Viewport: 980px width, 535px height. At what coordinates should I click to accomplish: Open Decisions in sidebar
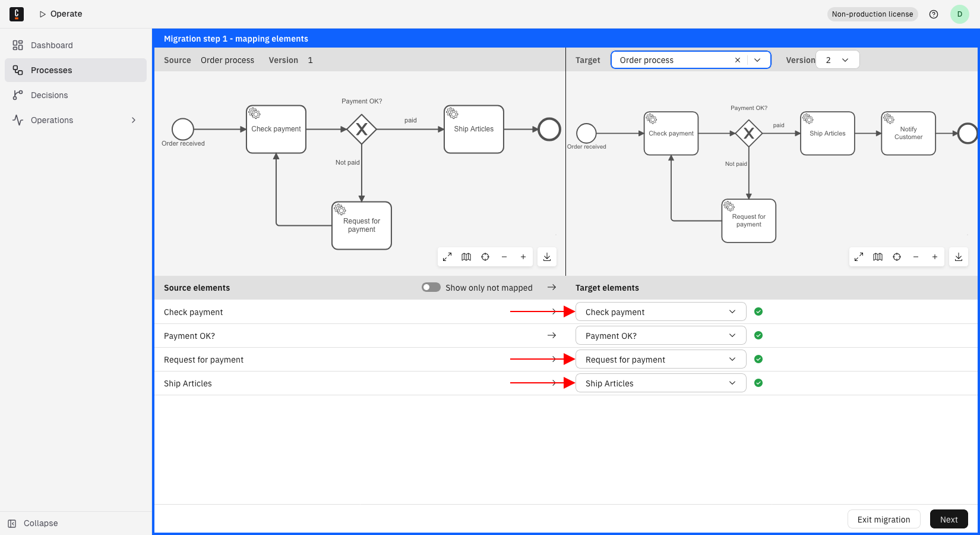[75, 95]
